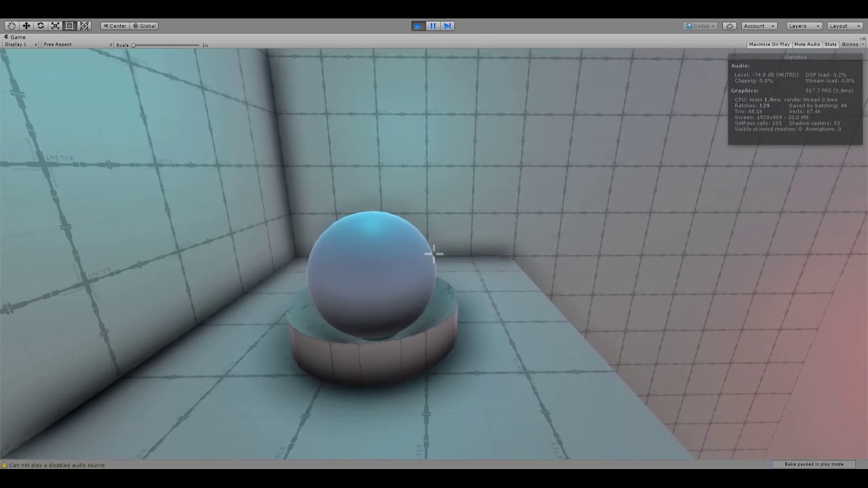Toggle Global handle rotation button
Screen dimensions: 868x488
coord(144,26)
